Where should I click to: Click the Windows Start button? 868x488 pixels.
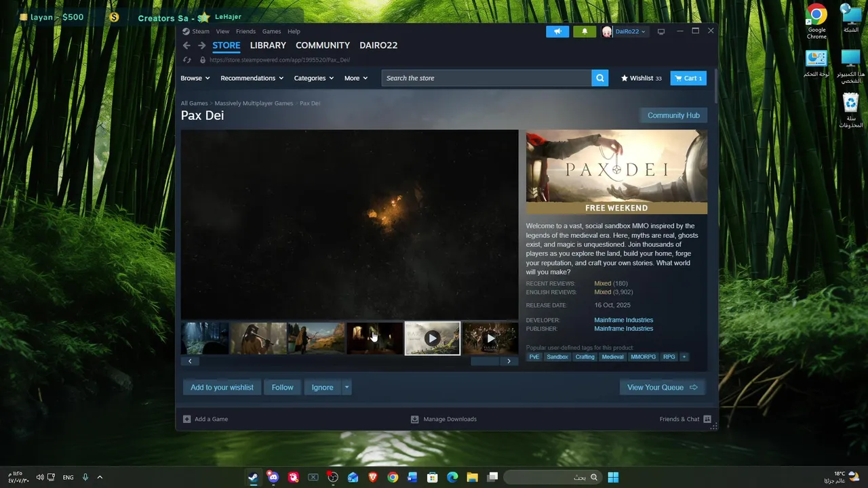613,477
